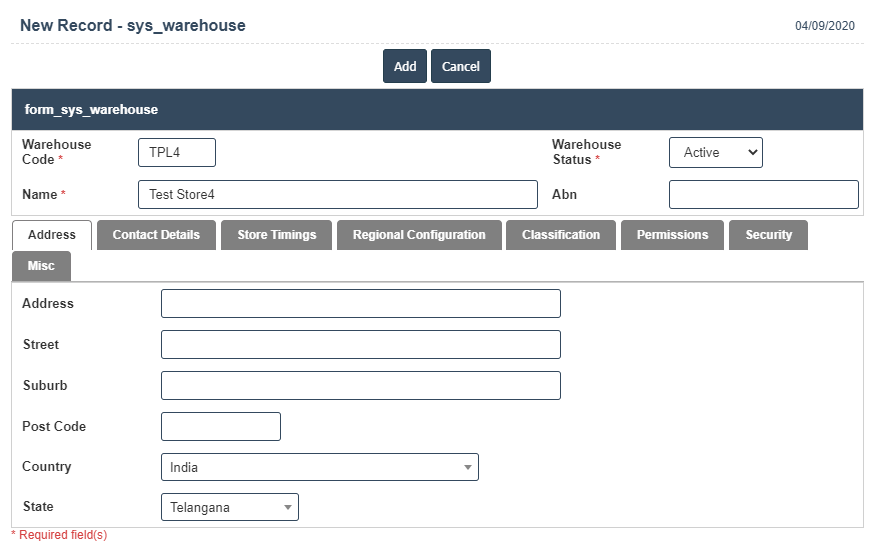This screenshot has height=550, width=880.
Task: Open the Warehouse Status dropdown
Action: tap(715, 152)
